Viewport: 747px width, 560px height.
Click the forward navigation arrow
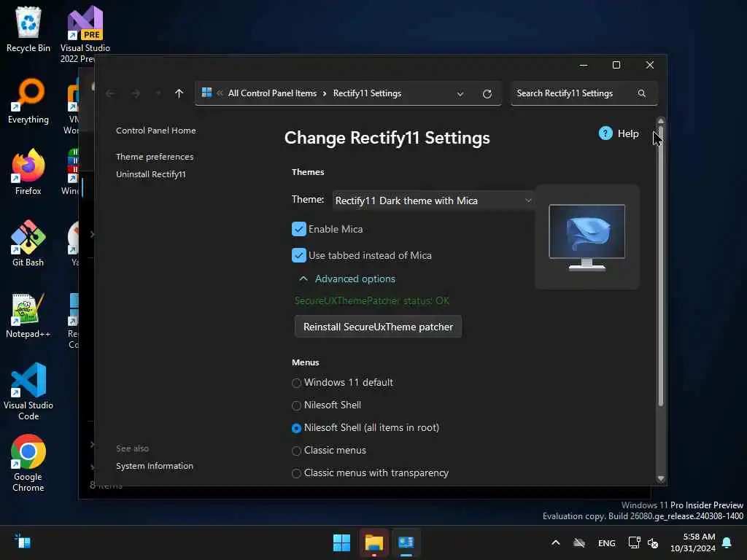pos(136,93)
